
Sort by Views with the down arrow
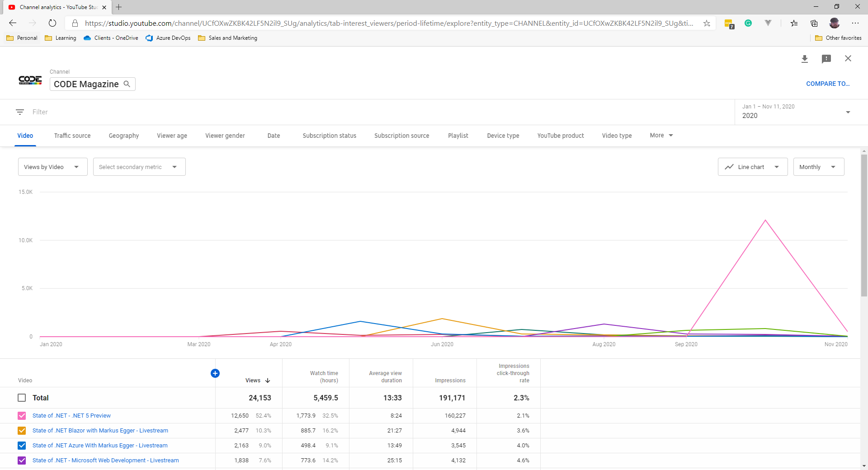pos(268,381)
